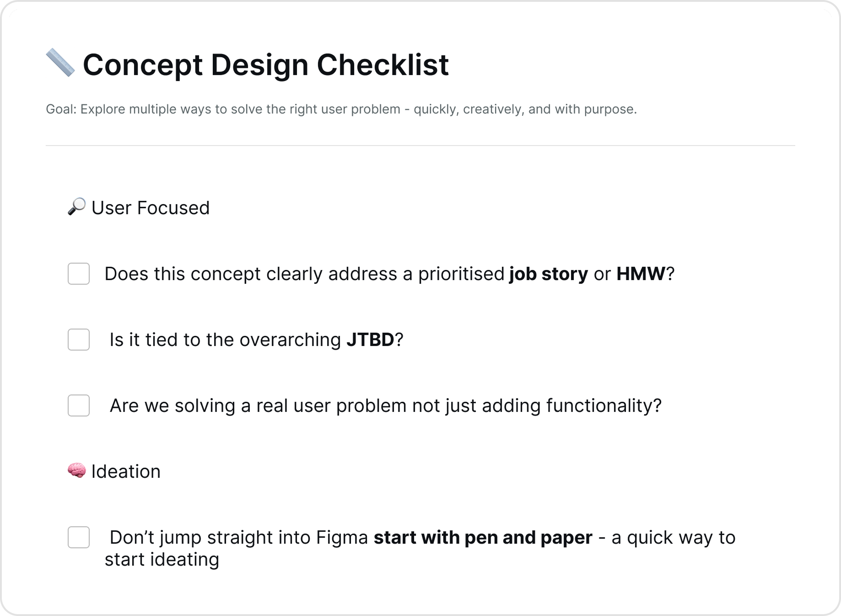The width and height of the screenshot is (841, 616).
Task: Click the Goal description text line
Action: pos(341,109)
